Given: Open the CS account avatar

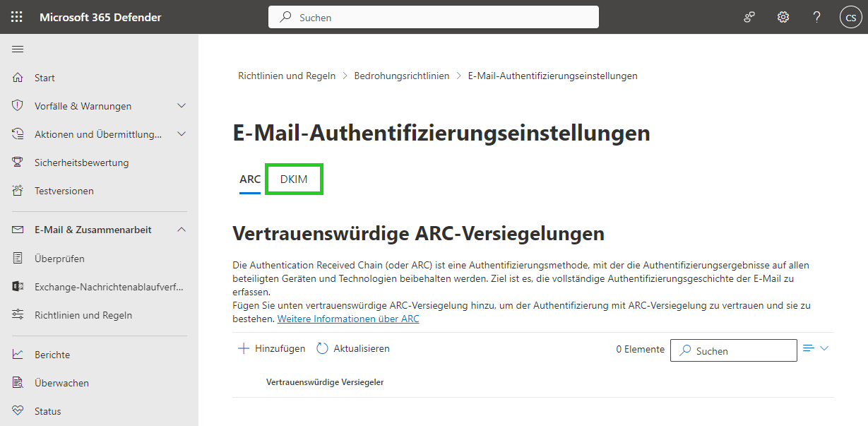Looking at the screenshot, I should click(x=850, y=17).
